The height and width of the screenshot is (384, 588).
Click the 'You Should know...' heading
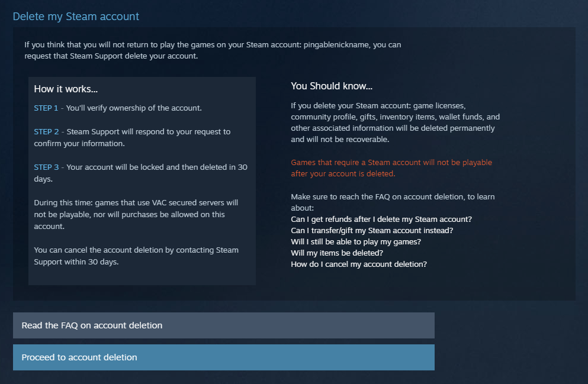pos(332,86)
